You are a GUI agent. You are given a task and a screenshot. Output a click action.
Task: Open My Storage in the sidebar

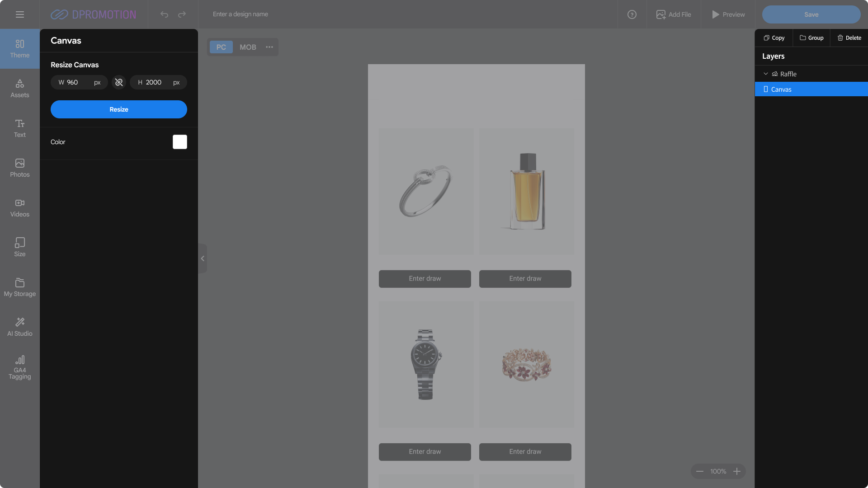(20, 287)
